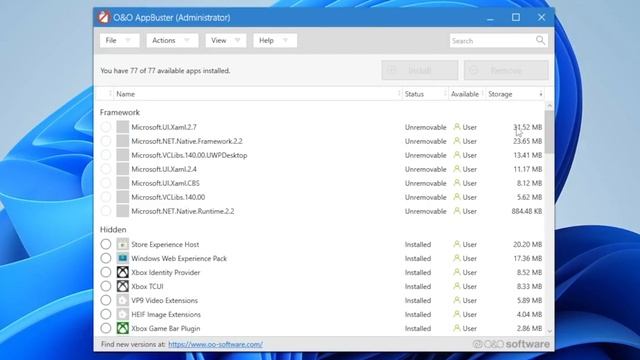Screen dimensions: 640x360
Task: Click the HEIF Image Extensions icon
Action: (x=122, y=314)
